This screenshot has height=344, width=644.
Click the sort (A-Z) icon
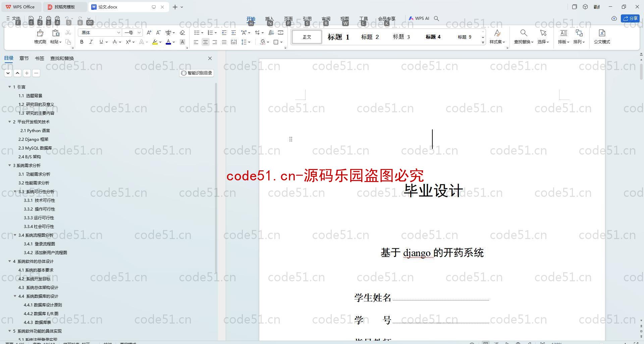tap(271, 33)
